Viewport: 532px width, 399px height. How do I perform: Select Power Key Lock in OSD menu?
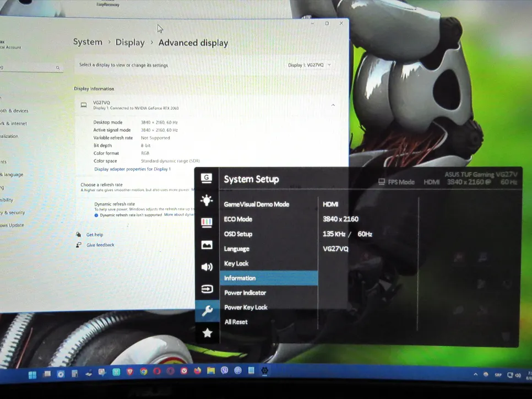click(x=246, y=308)
